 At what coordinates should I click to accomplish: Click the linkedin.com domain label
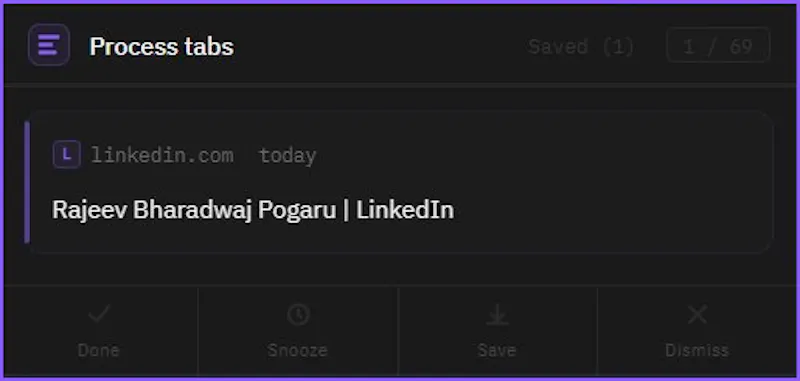[x=162, y=155]
